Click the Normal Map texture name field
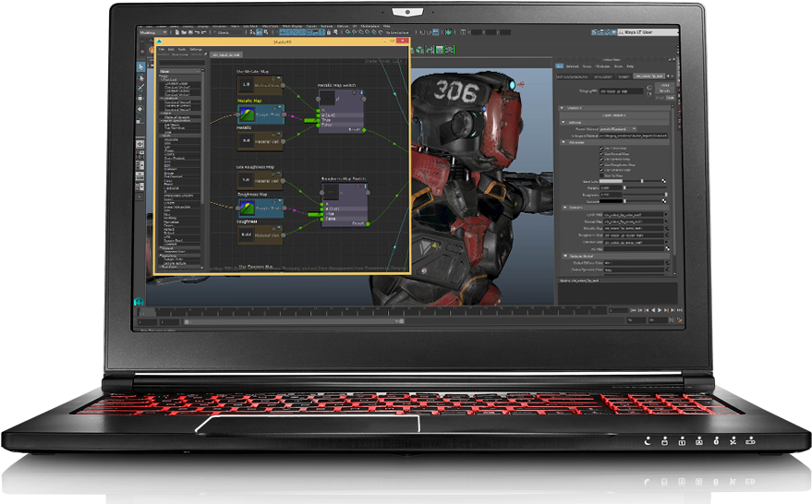The width and height of the screenshot is (812, 504). point(634,222)
